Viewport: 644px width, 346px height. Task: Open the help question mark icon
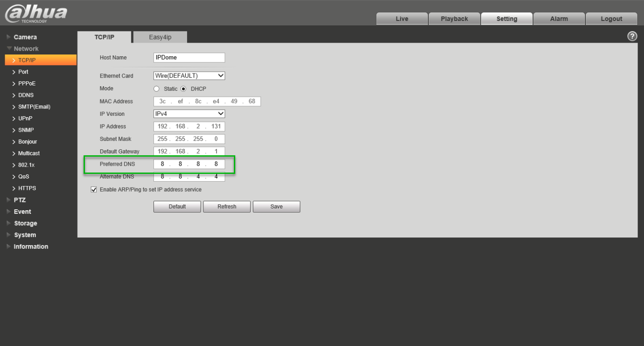(x=631, y=37)
